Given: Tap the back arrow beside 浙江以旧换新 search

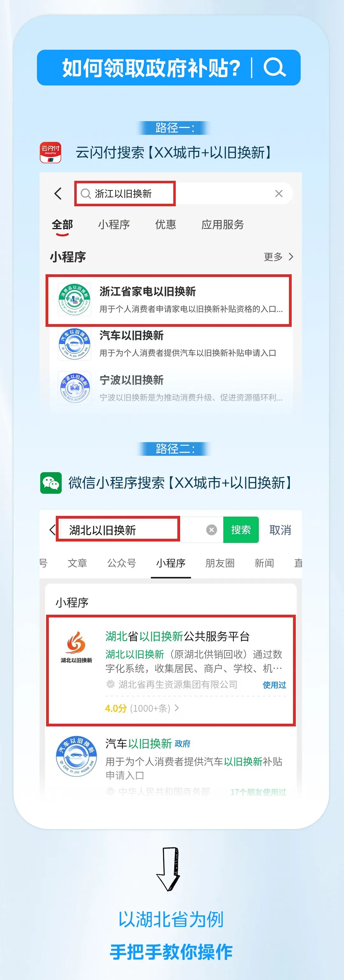Looking at the screenshot, I should (x=58, y=194).
